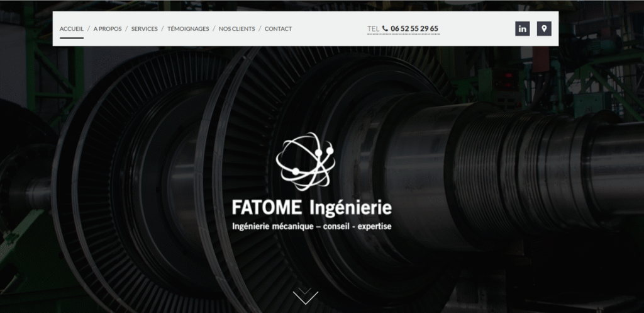Click the phone handset icon
Viewport: 644px width, 313px height.
pos(385,28)
